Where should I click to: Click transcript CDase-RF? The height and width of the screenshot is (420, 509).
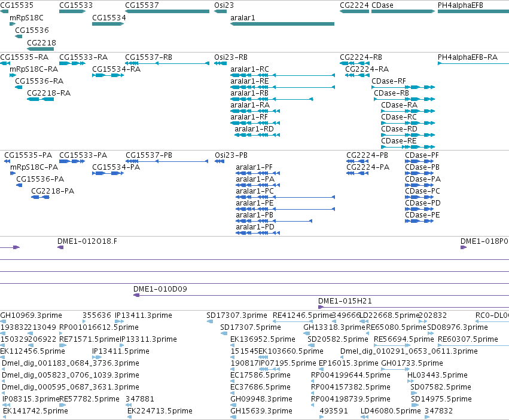(403, 87)
